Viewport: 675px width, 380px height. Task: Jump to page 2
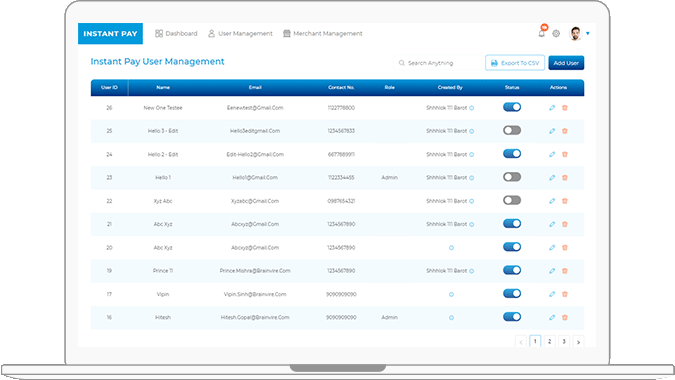[549, 341]
